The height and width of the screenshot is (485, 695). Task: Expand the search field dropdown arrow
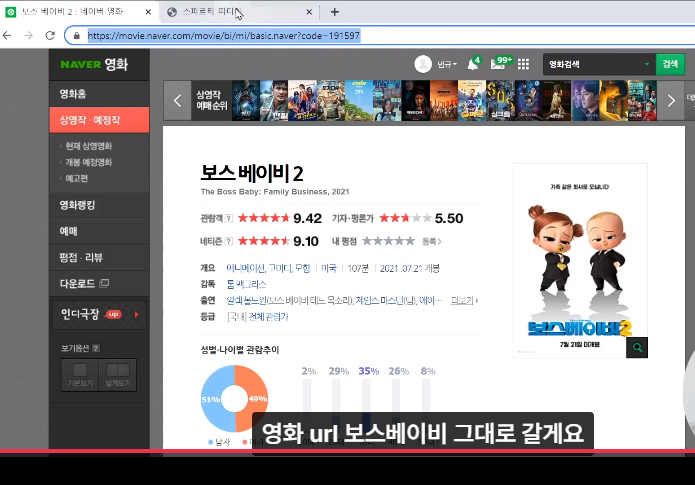pyautogui.click(x=647, y=64)
